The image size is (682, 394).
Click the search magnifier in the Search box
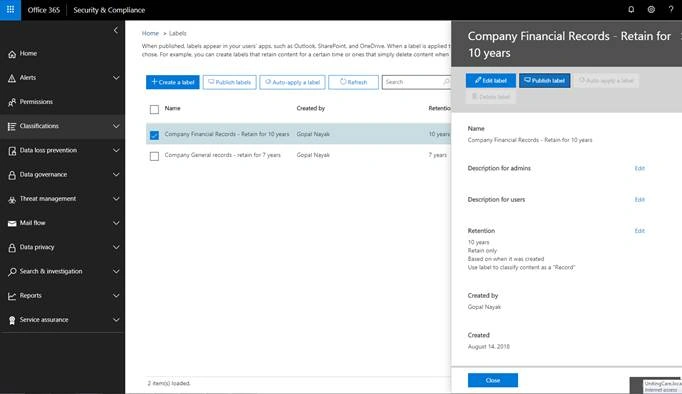[446, 82]
